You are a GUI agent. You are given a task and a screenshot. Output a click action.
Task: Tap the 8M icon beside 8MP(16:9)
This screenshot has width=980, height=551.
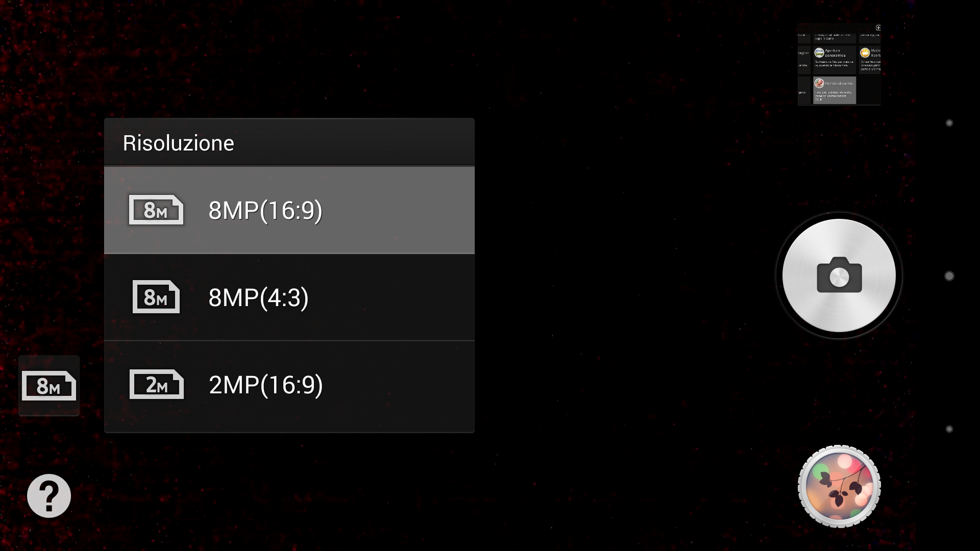(x=156, y=210)
